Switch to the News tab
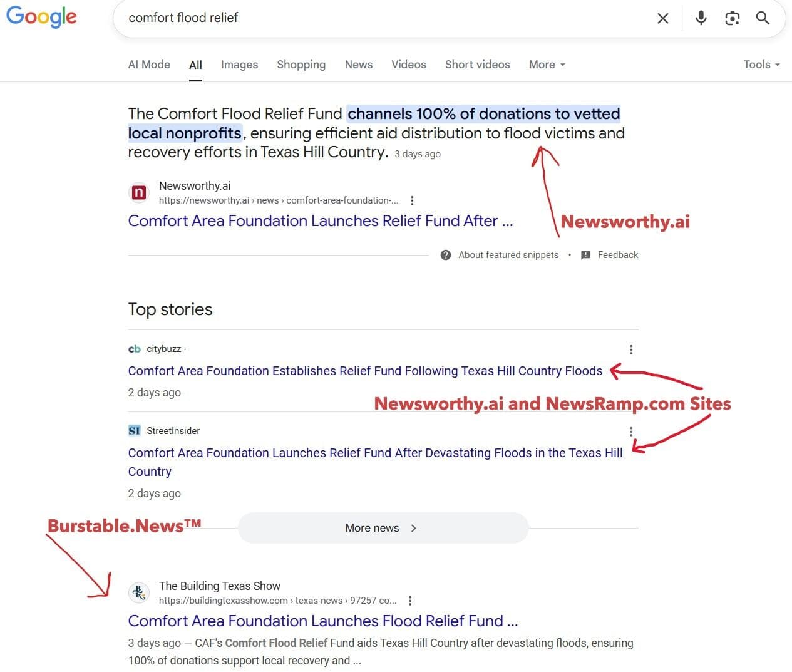 pyautogui.click(x=358, y=65)
